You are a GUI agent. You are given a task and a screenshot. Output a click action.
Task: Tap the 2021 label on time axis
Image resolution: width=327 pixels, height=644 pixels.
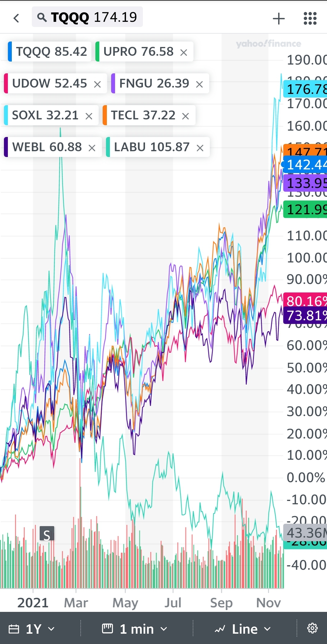coord(33,603)
